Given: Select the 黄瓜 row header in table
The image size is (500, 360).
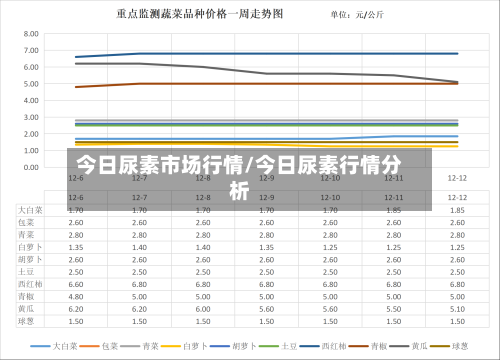Looking at the screenshot, I should coord(26,309).
